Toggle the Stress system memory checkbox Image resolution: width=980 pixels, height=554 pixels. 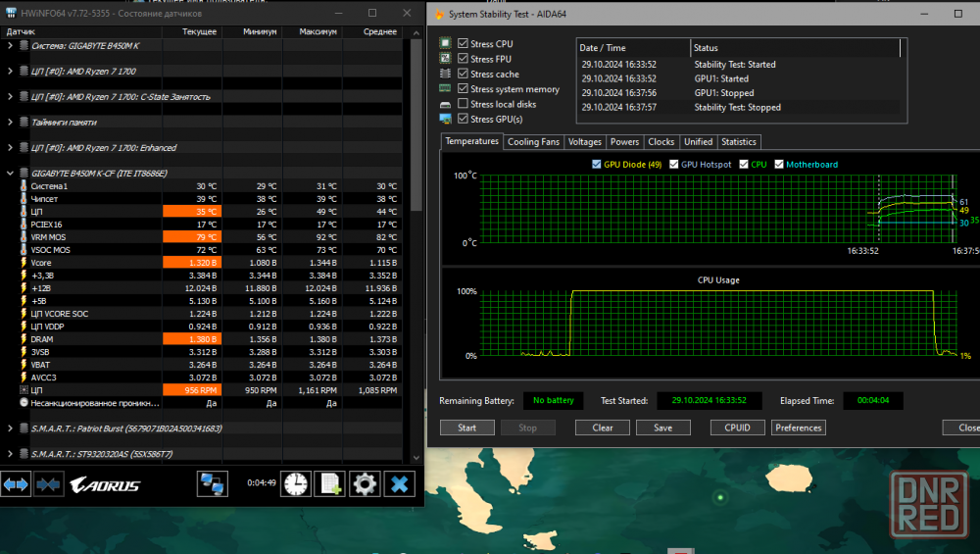pyautogui.click(x=464, y=88)
